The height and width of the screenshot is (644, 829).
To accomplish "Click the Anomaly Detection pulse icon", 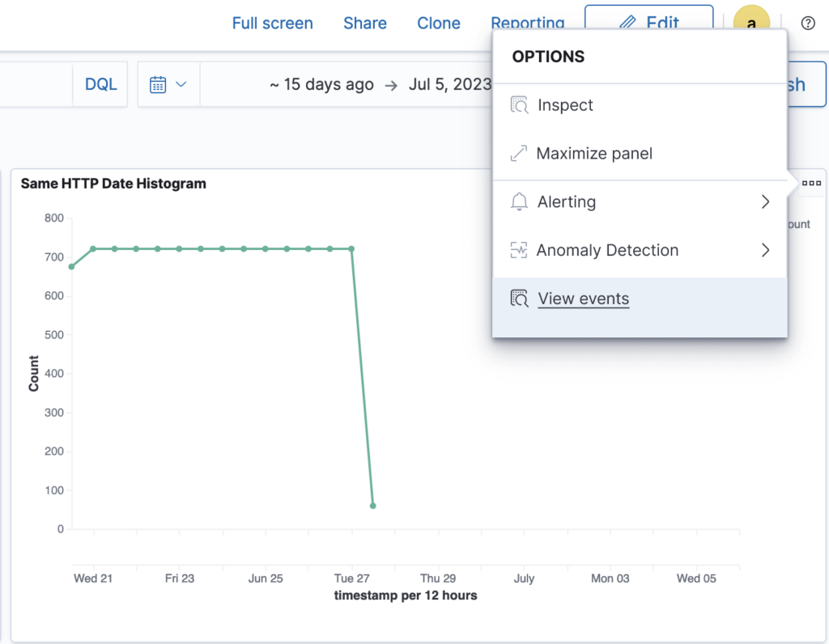I will coord(519,250).
